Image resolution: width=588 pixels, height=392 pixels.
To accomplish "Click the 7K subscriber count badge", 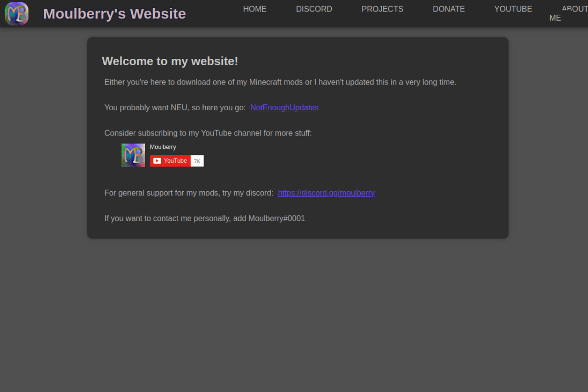I will (x=197, y=161).
